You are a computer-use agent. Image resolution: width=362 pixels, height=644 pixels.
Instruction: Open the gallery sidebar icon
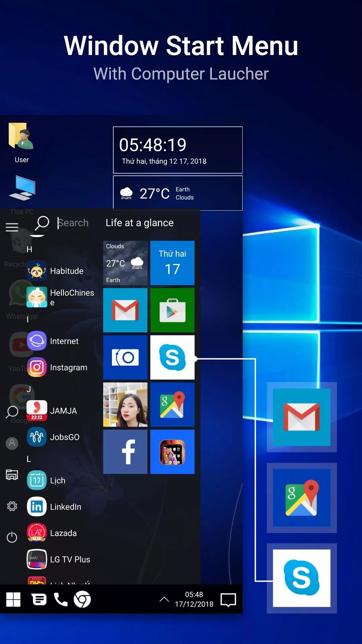pos(12,475)
